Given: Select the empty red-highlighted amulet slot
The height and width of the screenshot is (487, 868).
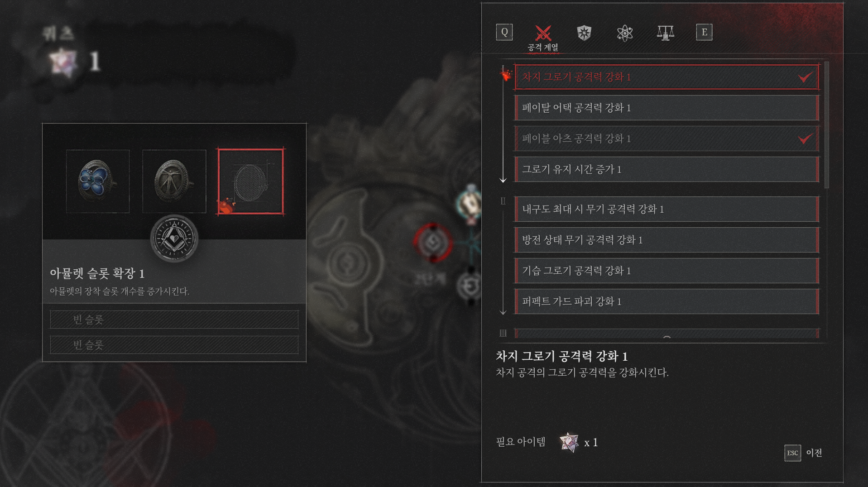Looking at the screenshot, I should coord(250,181).
